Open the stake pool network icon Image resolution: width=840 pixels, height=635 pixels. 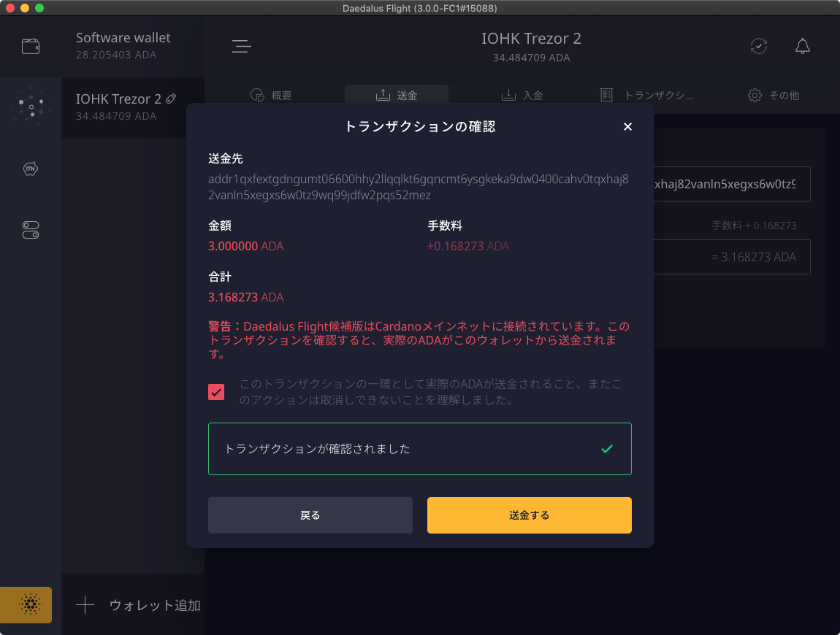[31, 107]
